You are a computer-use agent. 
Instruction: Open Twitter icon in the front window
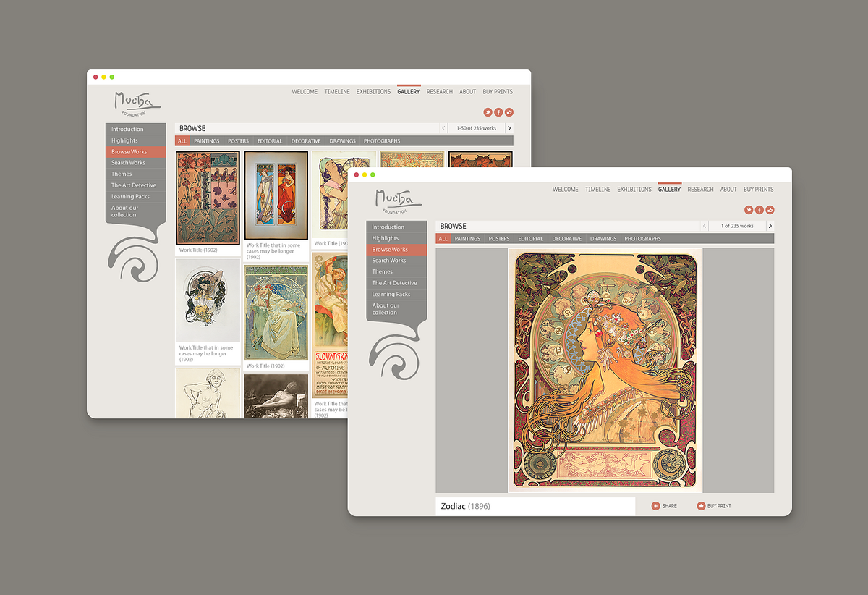click(x=749, y=210)
